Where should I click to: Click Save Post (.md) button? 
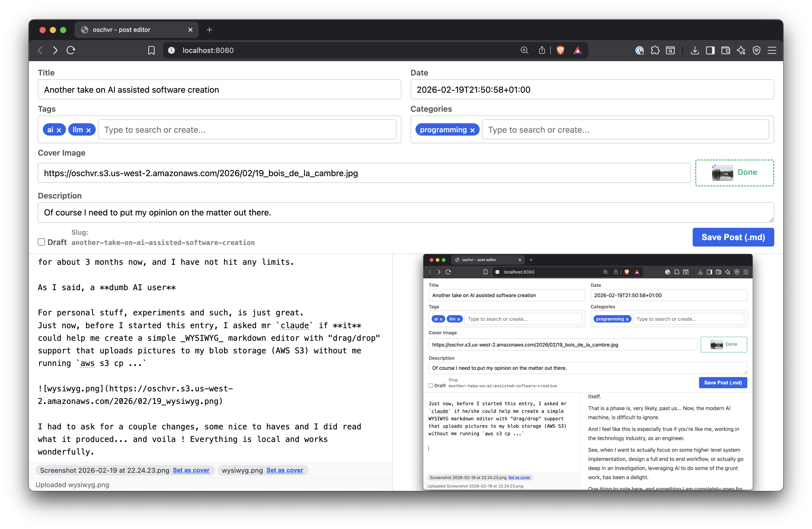733,237
